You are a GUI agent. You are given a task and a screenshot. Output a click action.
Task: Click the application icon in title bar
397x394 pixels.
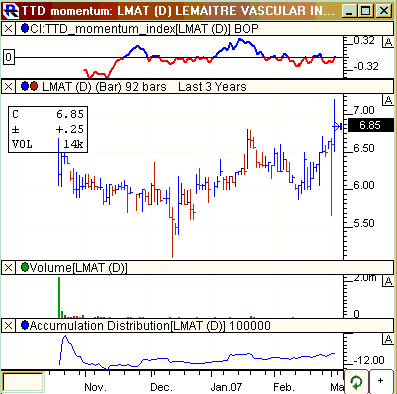tap(11, 11)
